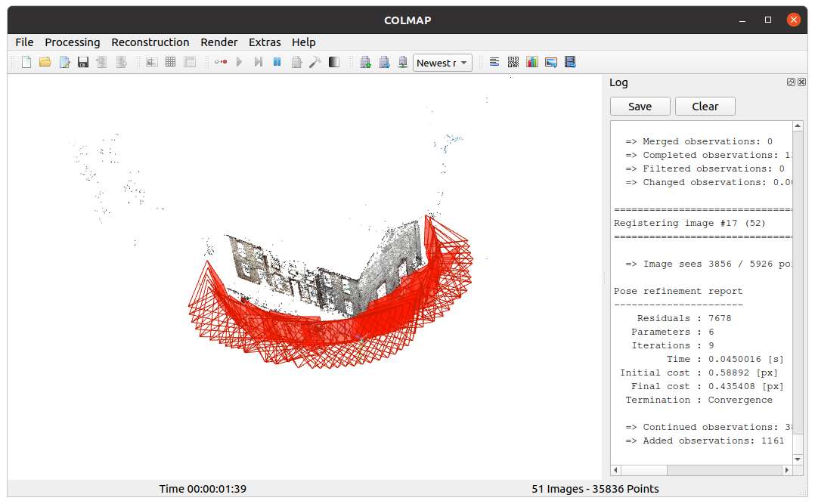Click the 'Filtered observations: 0' log line
Image resolution: width=815 pixels, height=504 pixels.
click(x=705, y=169)
